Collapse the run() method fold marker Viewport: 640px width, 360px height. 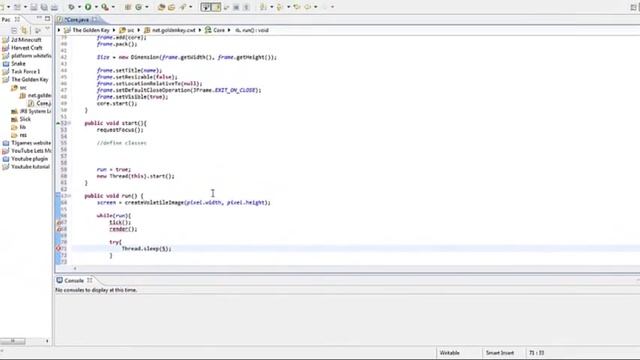click(x=69, y=196)
